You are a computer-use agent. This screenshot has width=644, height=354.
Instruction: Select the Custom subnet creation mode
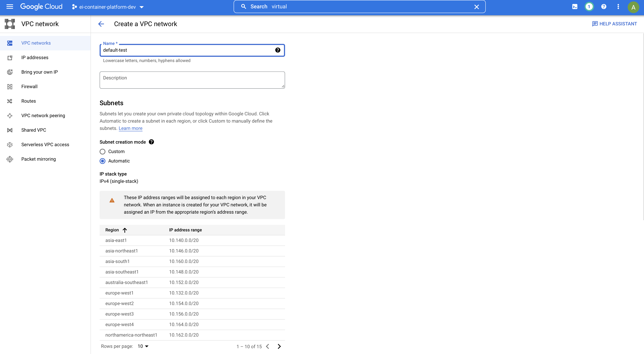[x=102, y=151]
